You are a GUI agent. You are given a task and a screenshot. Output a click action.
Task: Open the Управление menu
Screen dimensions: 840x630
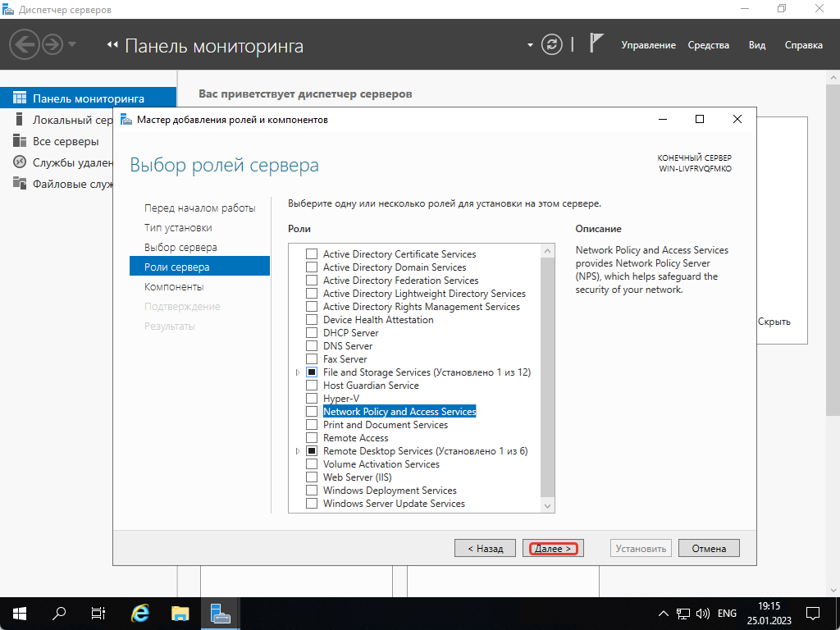coord(648,45)
